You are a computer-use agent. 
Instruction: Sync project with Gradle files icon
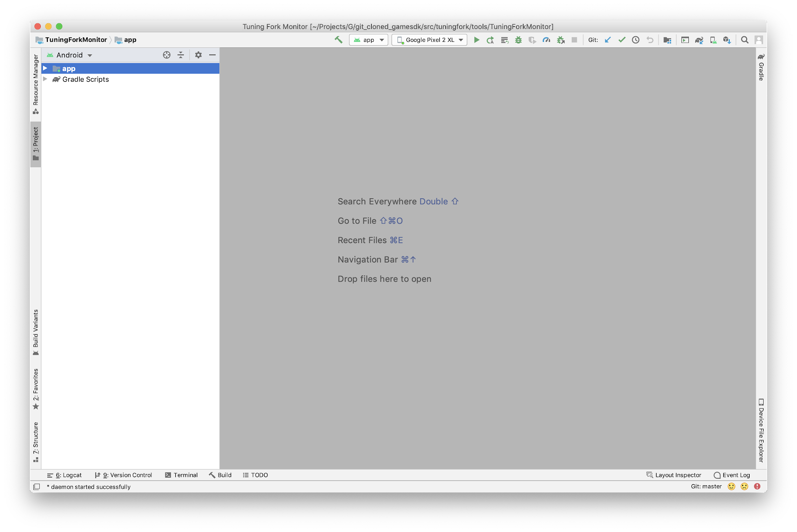(699, 40)
